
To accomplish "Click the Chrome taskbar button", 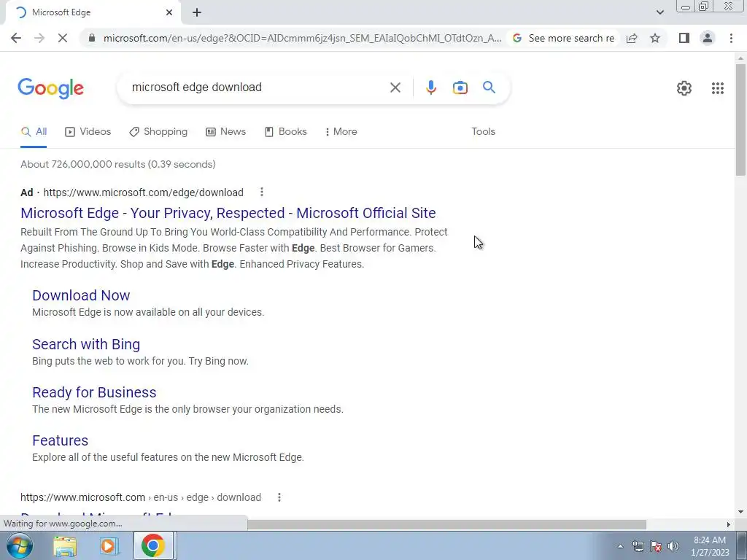I will pos(153,545).
